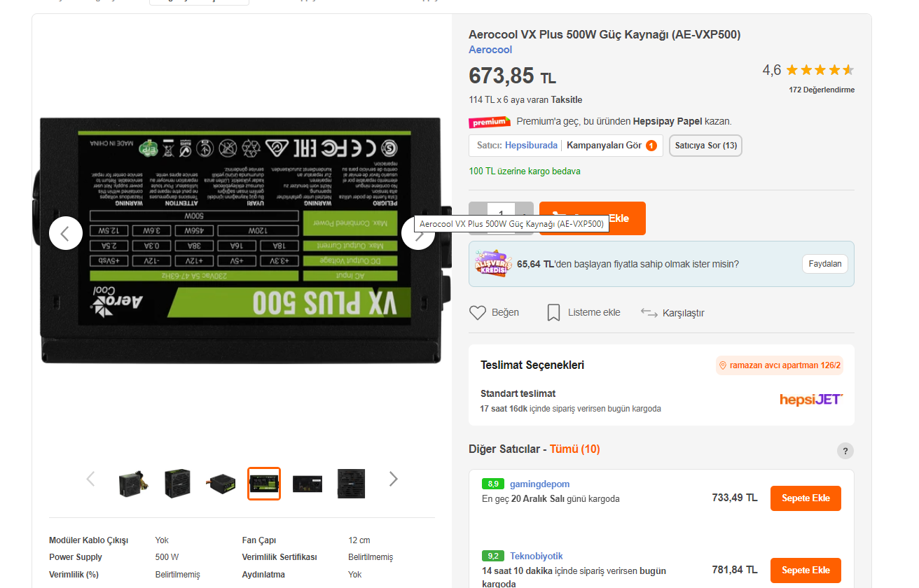Click the orange campaign count badge
Image resolution: width=919 pixels, height=588 pixels.
(x=651, y=146)
